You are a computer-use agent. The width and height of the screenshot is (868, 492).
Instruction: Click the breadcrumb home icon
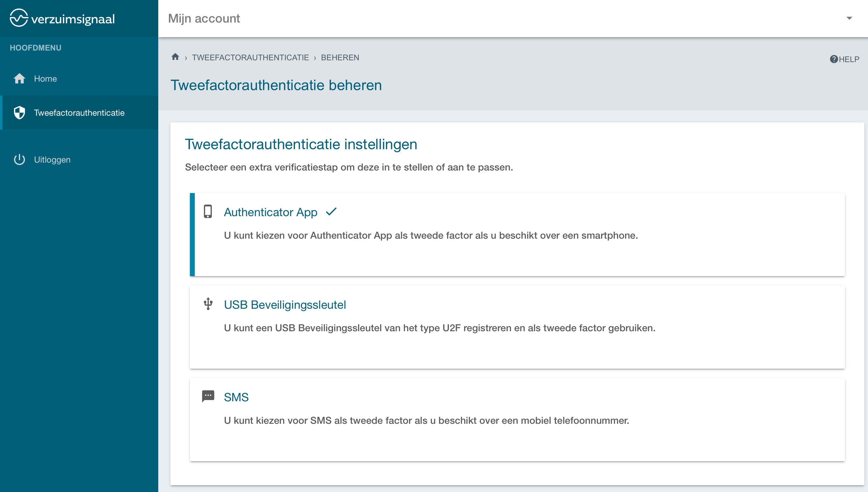point(175,57)
